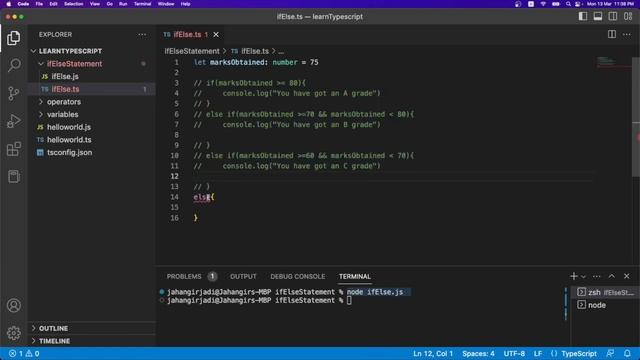Viewport: 640px width, 360px height.
Task: Open terminal panel more actions ellipsis
Action: [x=596, y=276]
